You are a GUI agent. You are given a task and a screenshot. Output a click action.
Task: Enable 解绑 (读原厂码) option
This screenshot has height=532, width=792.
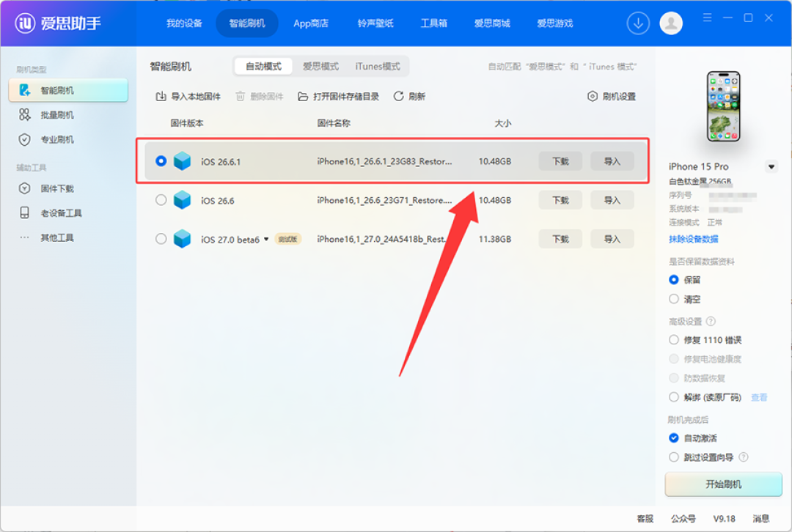click(674, 397)
